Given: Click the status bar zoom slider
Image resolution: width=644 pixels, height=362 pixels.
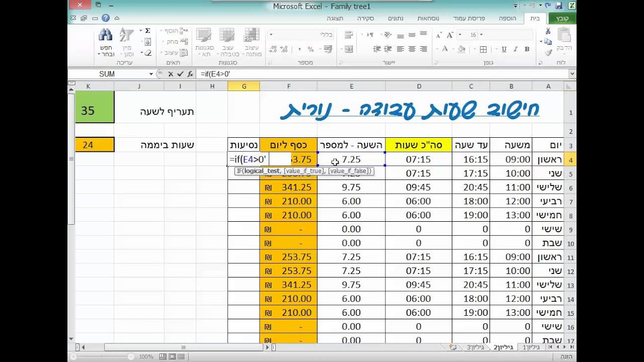Looking at the screenshot, I should pyautogui.click(x=103, y=356).
